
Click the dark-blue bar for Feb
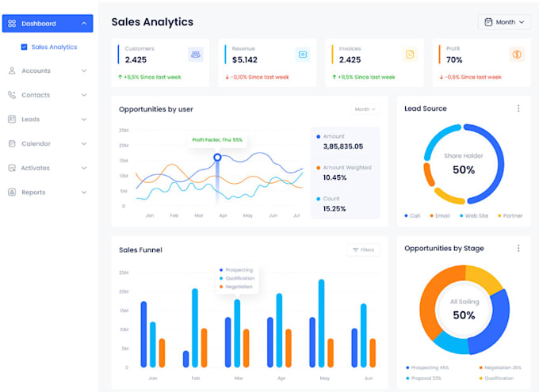[x=186, y=359]
